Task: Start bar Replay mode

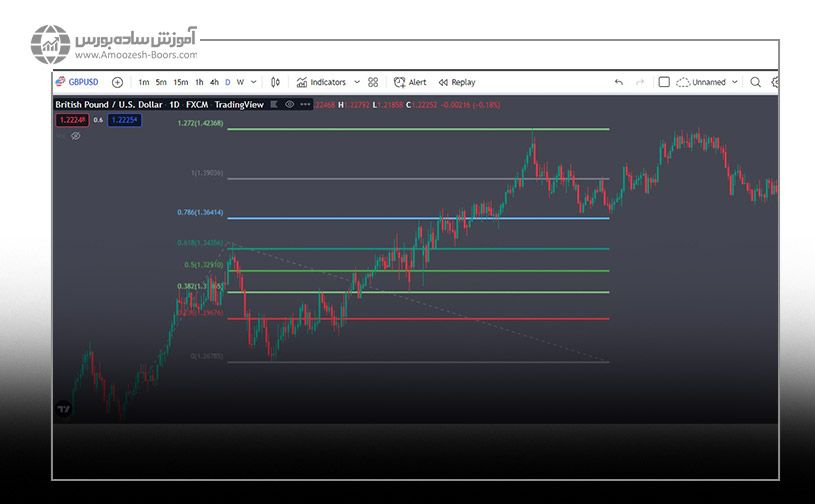Action: point(457,82)
